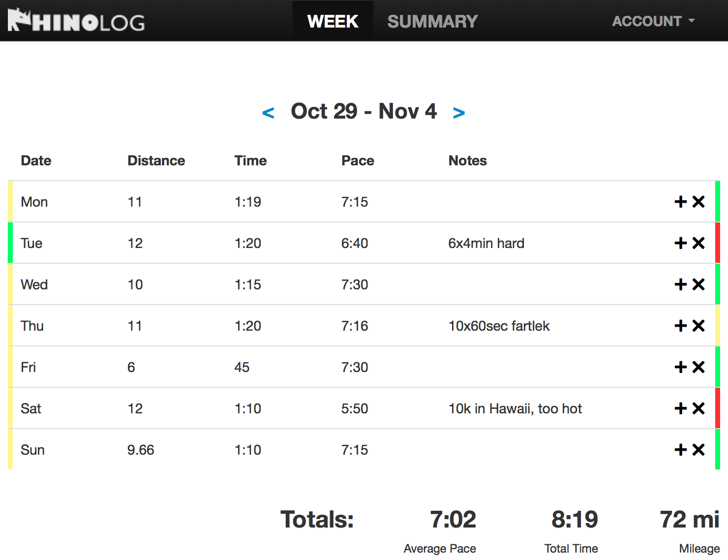This screenshot has height=560, width=728.
Task: Click the plus icon on Friday's row
Action: (x=681, y=367)
